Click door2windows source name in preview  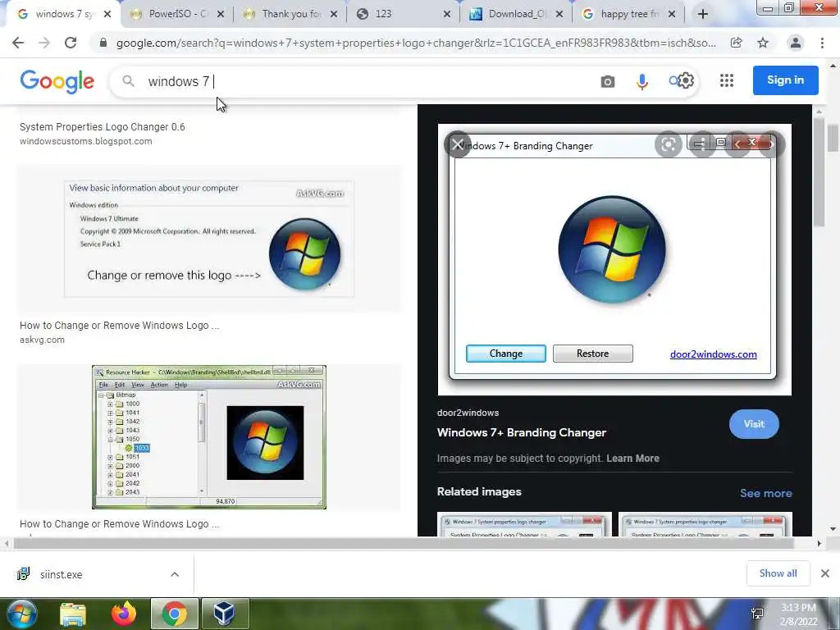click(468, 413)
